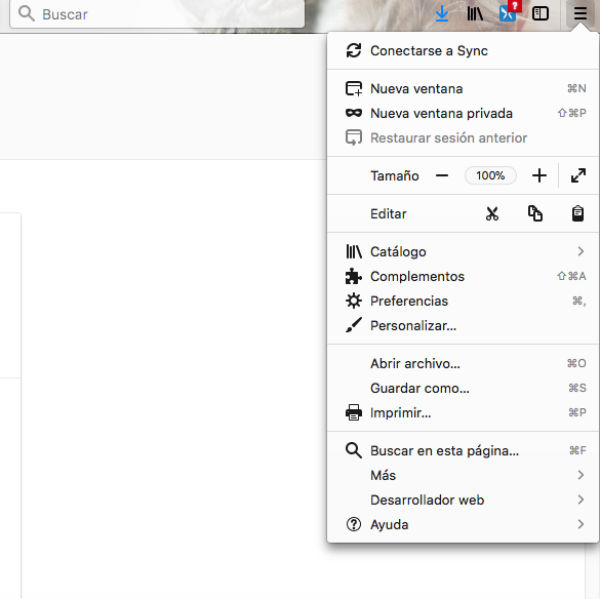
Task: Click the magnifier icon beside Buscar en esta página
Action: tap(354, 450)
